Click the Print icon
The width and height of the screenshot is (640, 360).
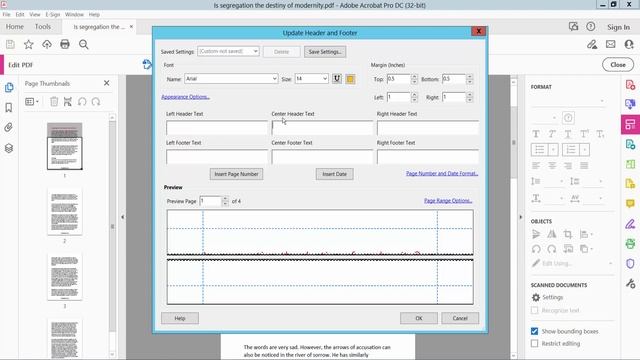pyautogui.click(x=65, y=44)
